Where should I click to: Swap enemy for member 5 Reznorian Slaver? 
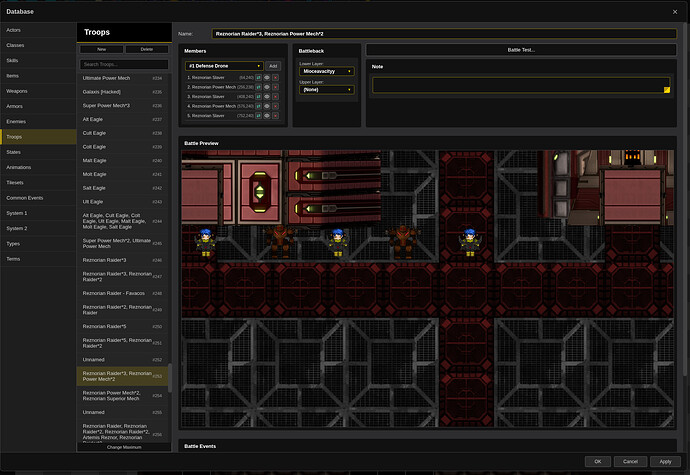[258, 116]
